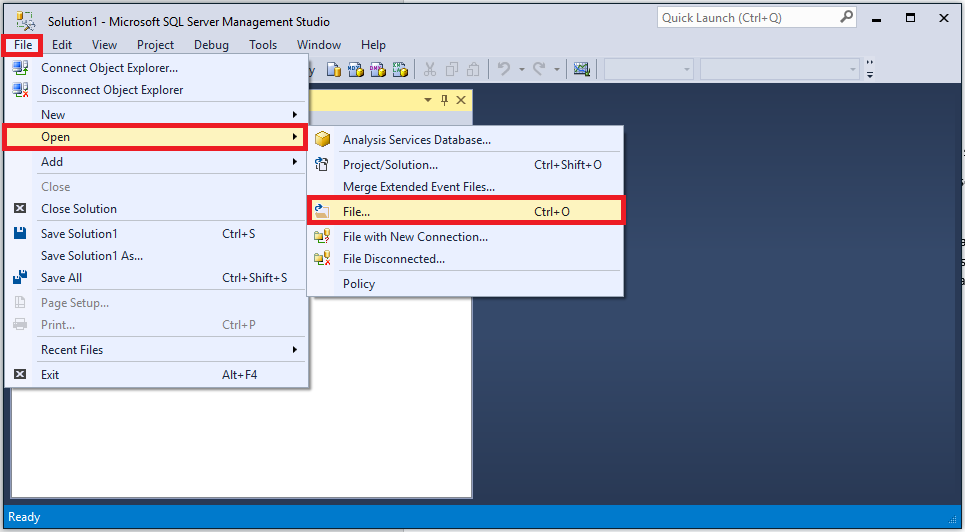Click the Save Solution1 floppy disk icon

20,233
